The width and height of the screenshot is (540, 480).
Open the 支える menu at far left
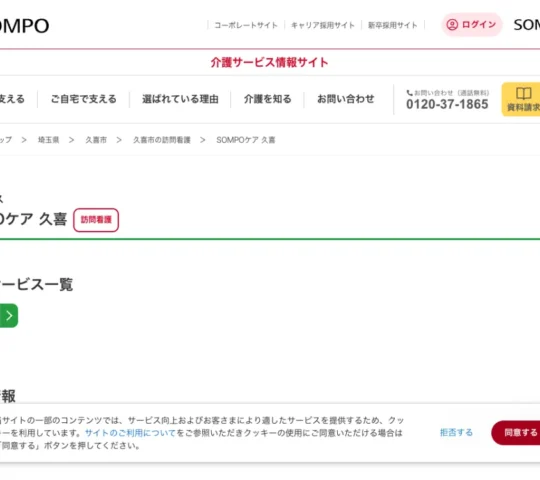pyautogui.click(x=12, y=99)
